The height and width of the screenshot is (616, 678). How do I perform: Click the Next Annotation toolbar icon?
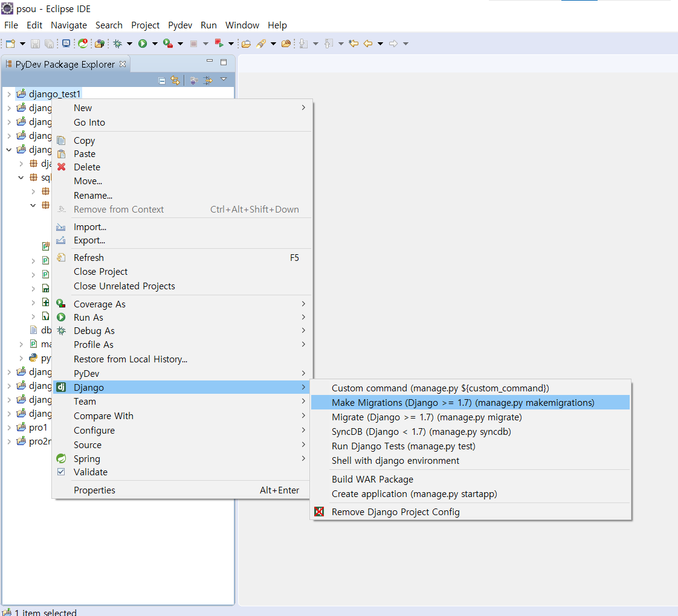(303, 43)
